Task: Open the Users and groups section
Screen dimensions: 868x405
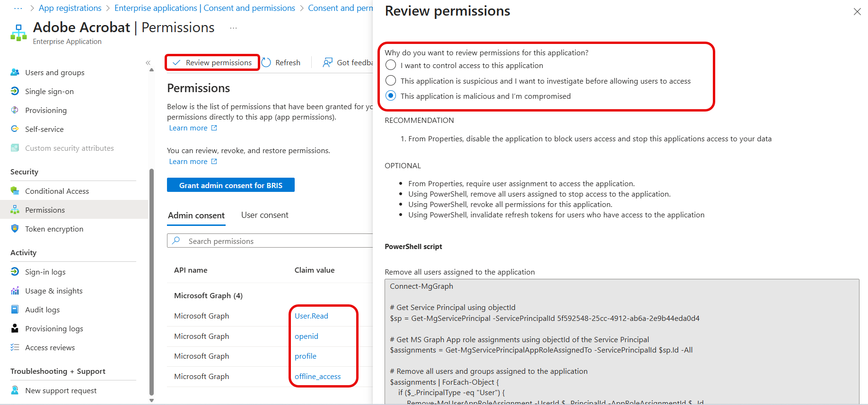Action: (x=54, y=72)
